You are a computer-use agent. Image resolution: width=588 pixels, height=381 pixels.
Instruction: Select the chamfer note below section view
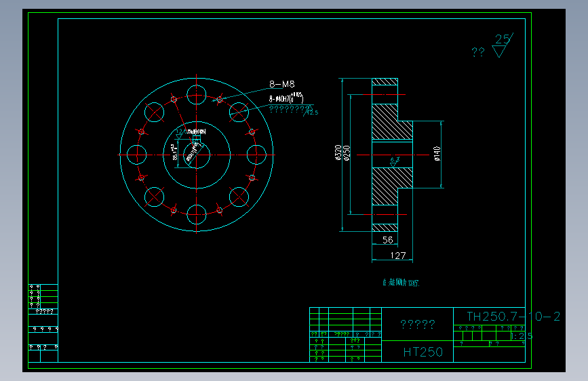tap(401, 283)
